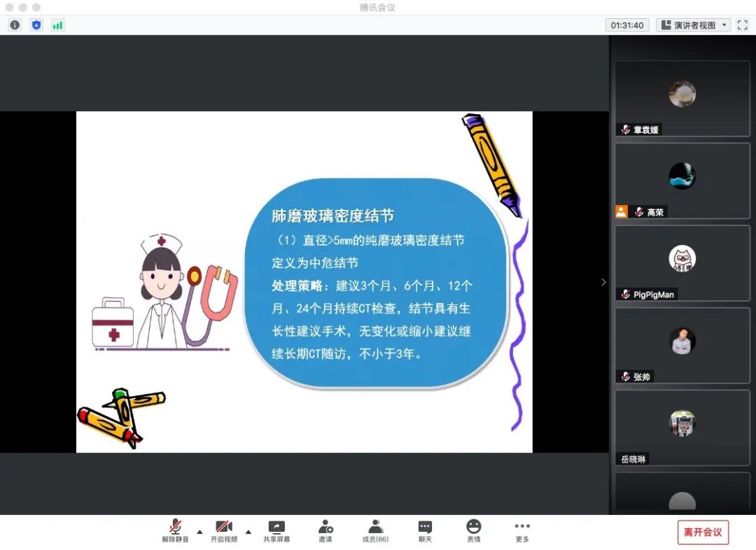Enter full screen mode
This screenshot has width=756, height=550.
pos(742,25)
